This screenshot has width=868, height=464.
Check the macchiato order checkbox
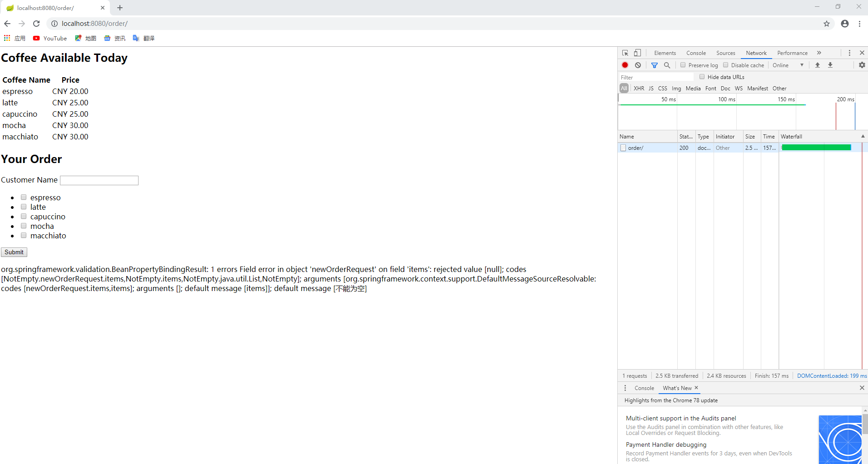24,235
